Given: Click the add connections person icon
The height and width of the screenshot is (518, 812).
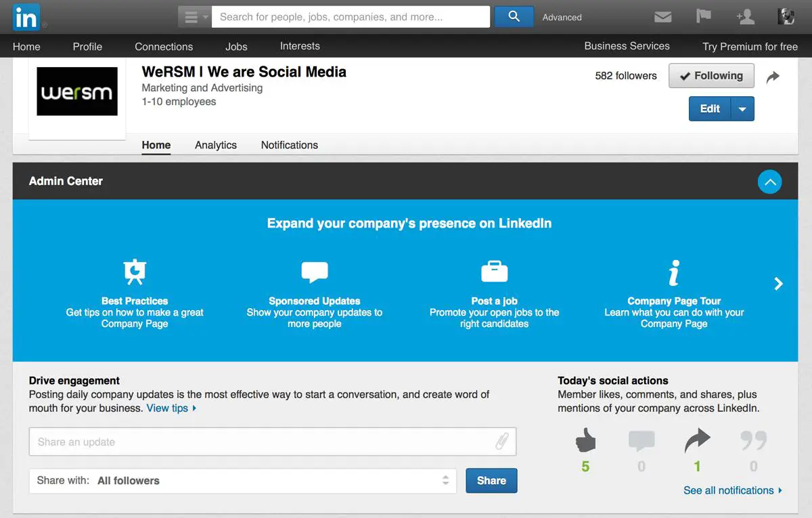Looking at the screenshot, I should (x=745, y=17).
